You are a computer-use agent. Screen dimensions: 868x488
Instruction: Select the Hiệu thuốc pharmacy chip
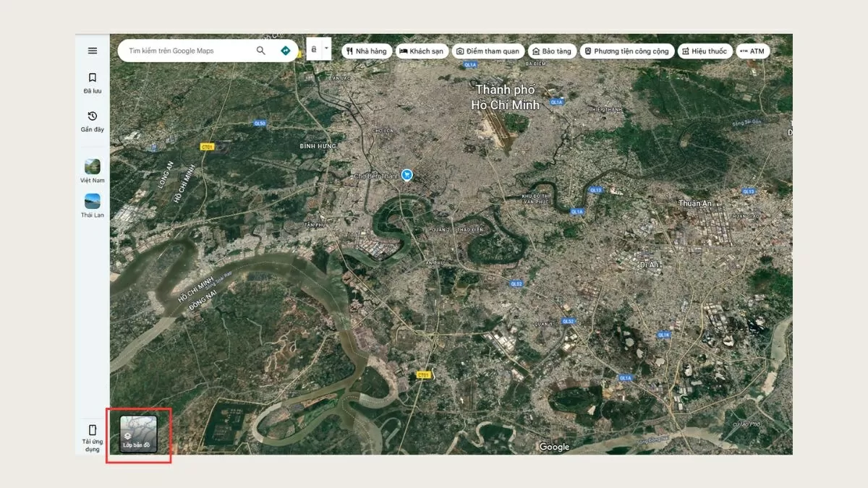pos(705,51)
